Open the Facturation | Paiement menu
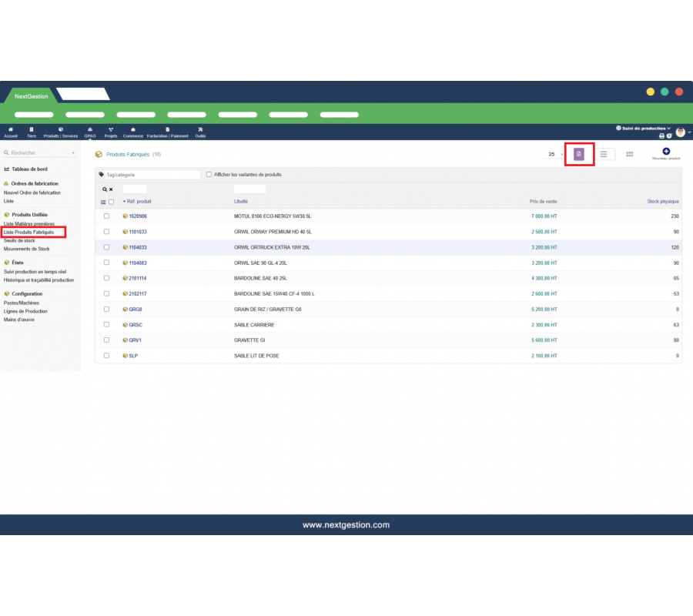The width and height of the screenshot is (693, 616). (167, 132)
